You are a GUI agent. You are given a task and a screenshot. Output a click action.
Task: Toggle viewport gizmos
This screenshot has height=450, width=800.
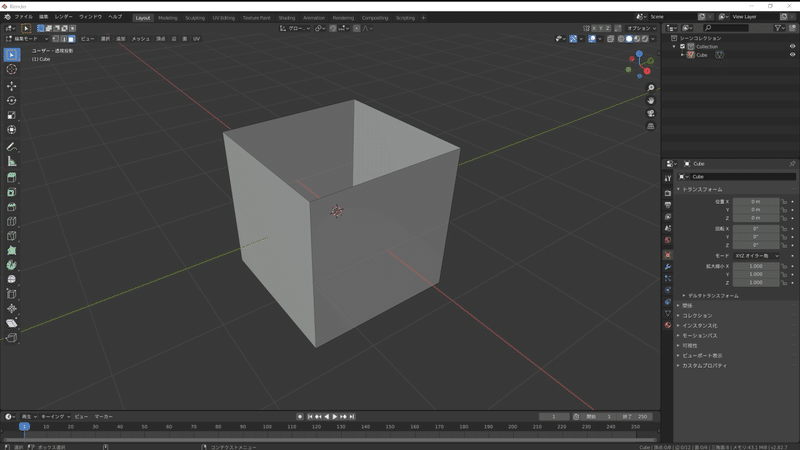(x=573, y=39)
